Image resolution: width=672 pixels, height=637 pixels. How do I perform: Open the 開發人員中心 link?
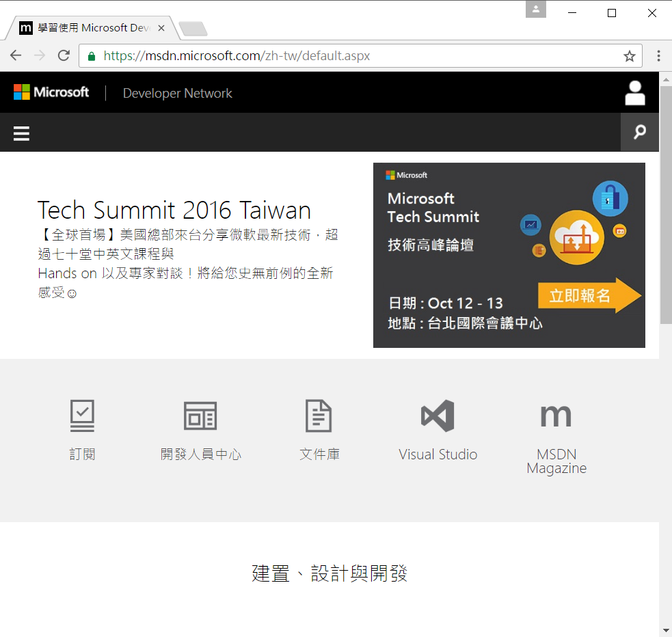(x=200, y=454)
